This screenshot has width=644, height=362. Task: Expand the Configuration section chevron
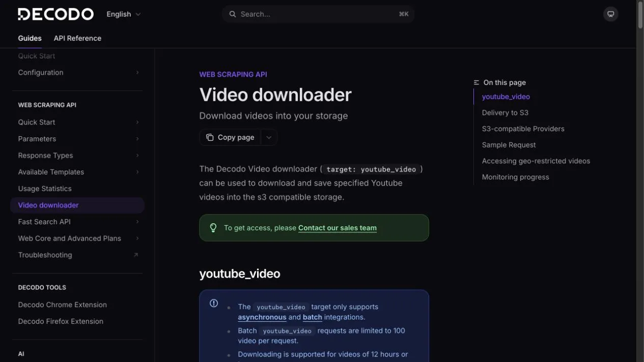(137, 73)
